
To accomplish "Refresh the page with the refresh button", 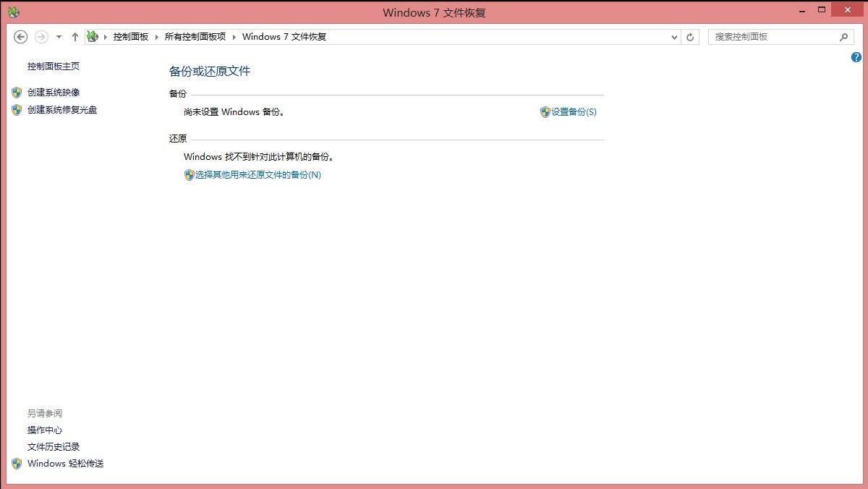I will [690, 37].
